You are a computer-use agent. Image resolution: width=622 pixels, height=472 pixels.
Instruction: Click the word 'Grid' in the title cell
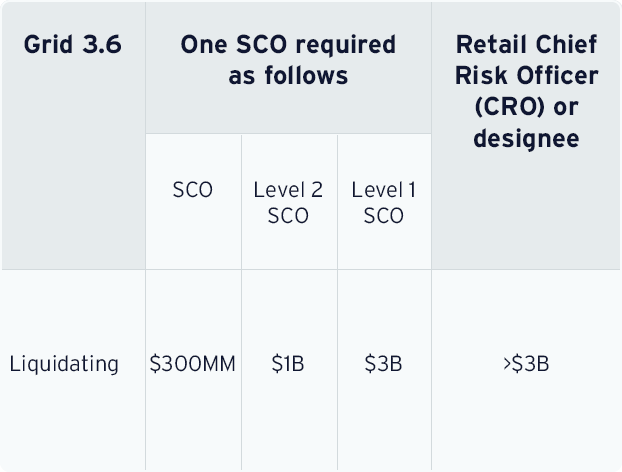[x=45, y=45]
